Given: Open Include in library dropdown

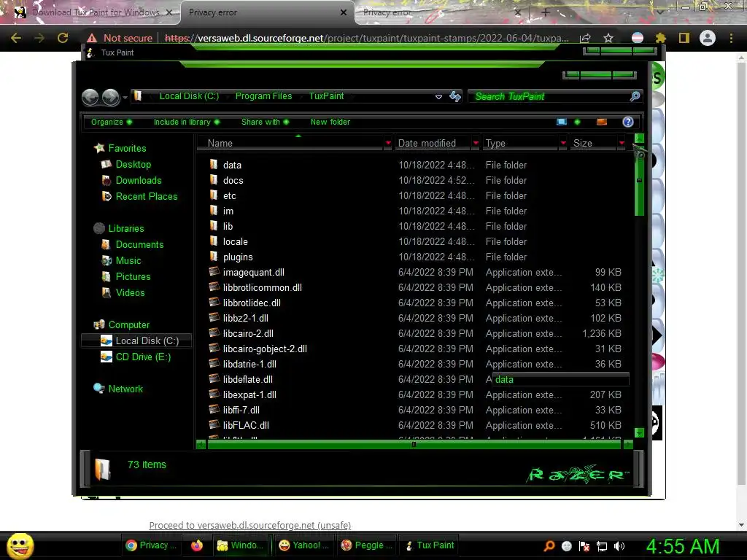Looking at the screenshot, I should 187,122.
